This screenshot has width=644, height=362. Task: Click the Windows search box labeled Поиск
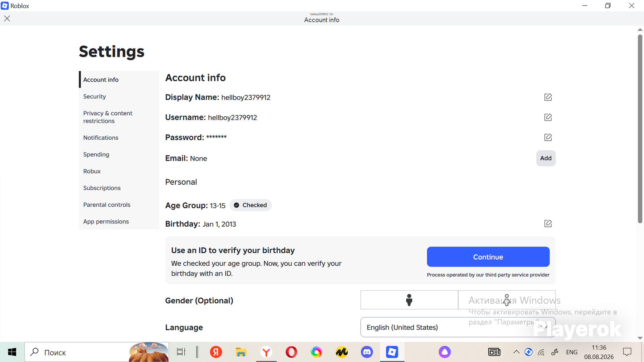pos(97,352)
